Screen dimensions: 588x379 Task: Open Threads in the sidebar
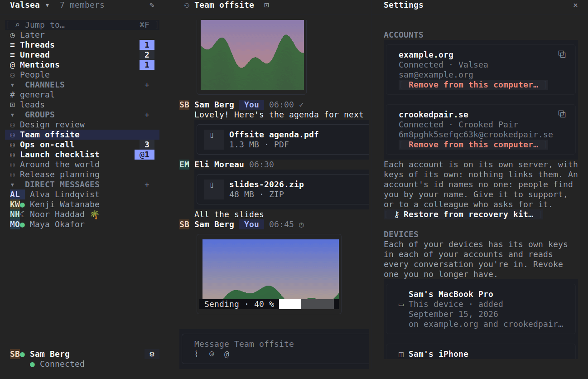coord(82,45)
